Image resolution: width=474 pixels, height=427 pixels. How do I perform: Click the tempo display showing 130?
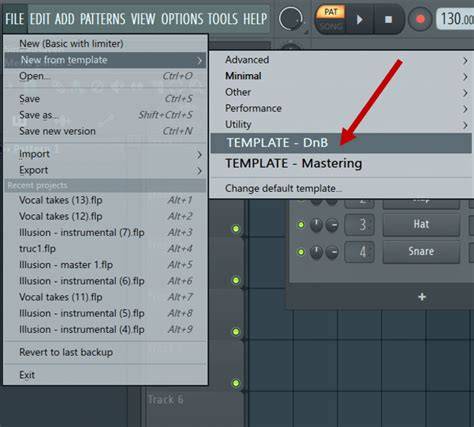[456, 19]
